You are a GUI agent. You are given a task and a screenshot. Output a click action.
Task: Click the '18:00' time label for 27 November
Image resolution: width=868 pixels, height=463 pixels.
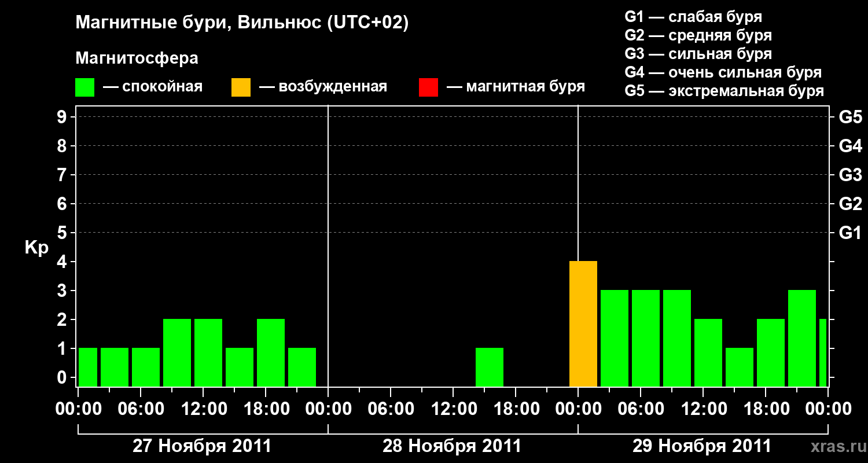[266, 409]
